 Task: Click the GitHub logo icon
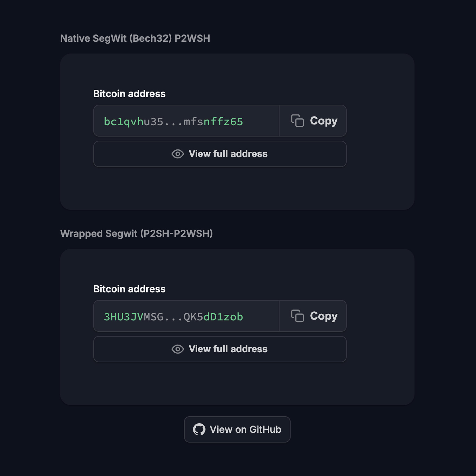click(199, 429)
